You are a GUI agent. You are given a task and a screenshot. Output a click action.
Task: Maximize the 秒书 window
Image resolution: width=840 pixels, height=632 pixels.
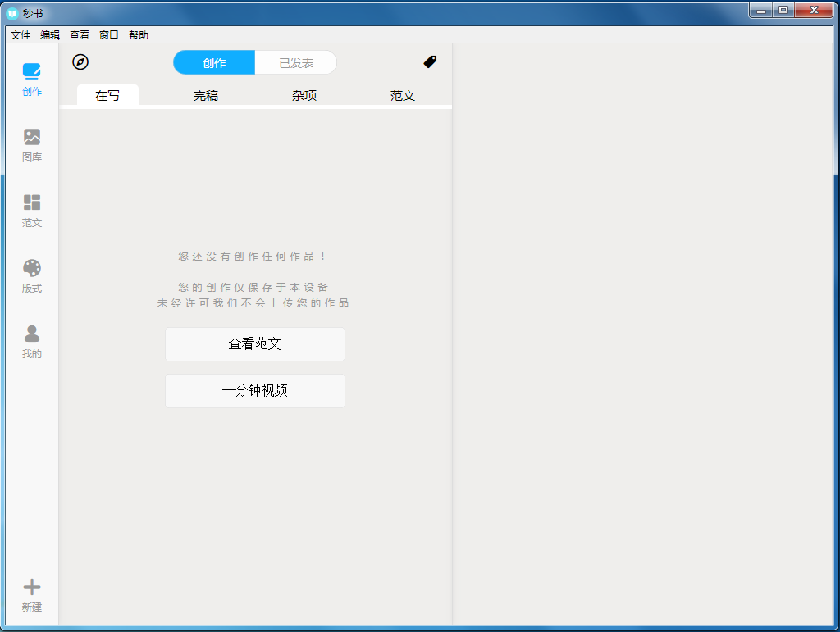(x=783, y=10)
